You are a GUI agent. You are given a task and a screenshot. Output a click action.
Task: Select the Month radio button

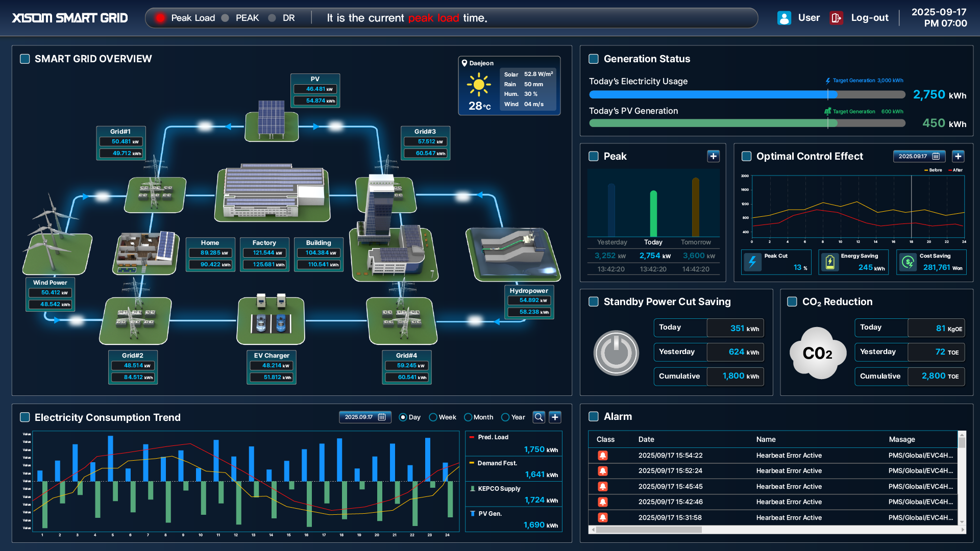click(468, 417)
